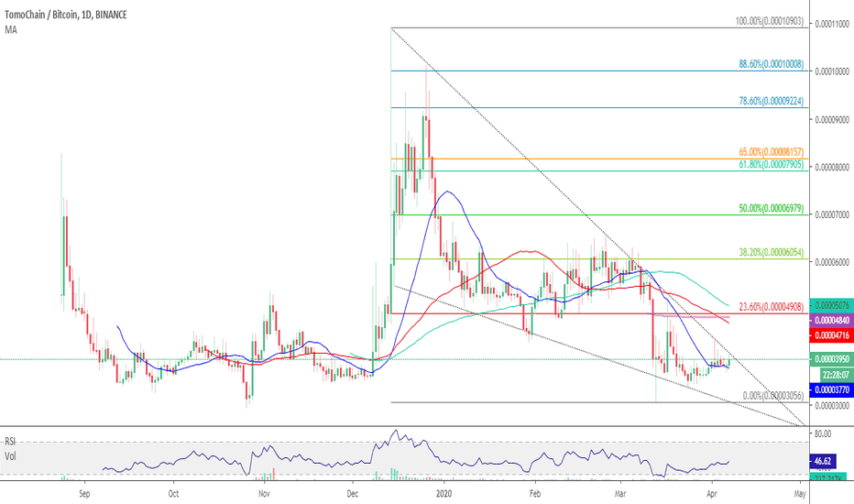Click the 80.00 RSI axis value

coord(823,434)
